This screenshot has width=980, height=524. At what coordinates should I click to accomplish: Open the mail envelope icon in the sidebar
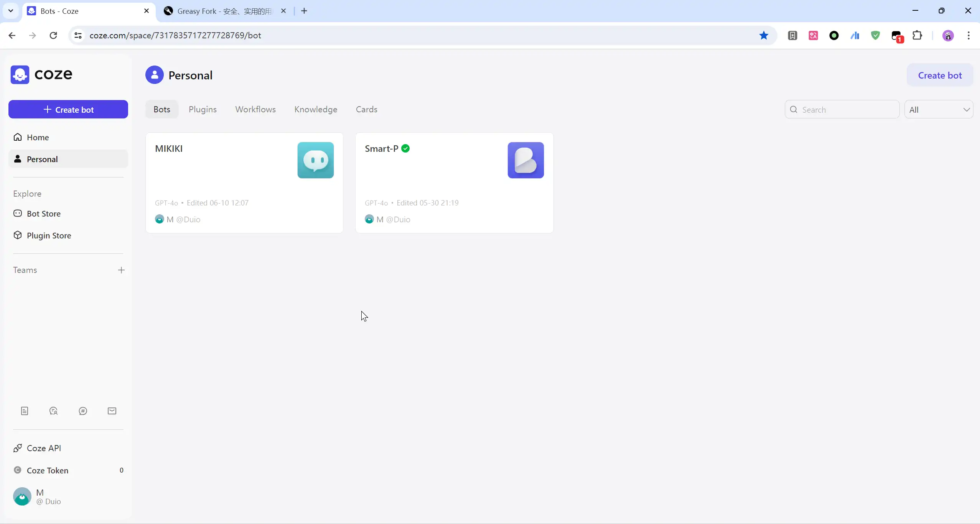pyautogui.click(x=112, y=411)
